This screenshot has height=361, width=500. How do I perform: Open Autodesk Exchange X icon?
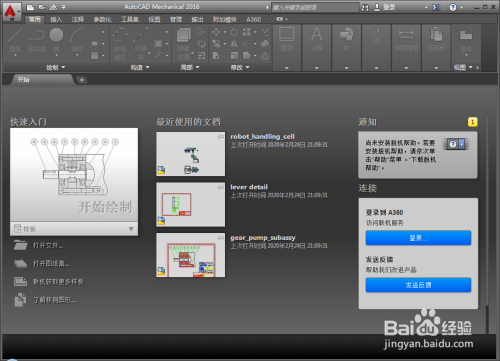[435, 7]
